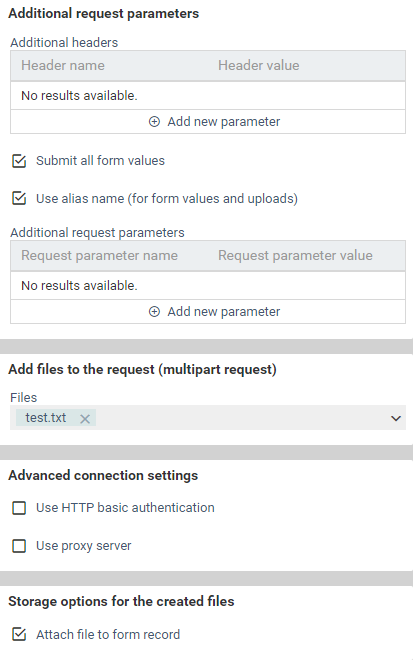Enable Use HTTP basic authentication
This screenshot has height=660, width=413.
pos(19,508)
